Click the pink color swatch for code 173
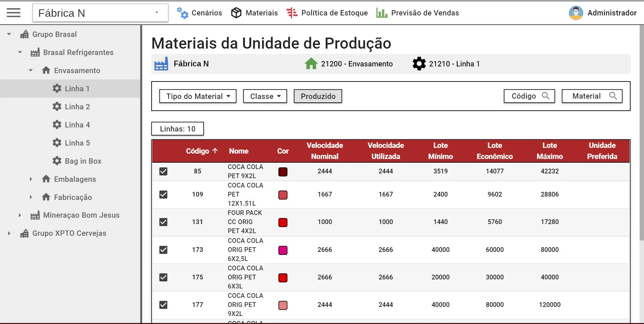The image size is (644, 324). [283, 250]
